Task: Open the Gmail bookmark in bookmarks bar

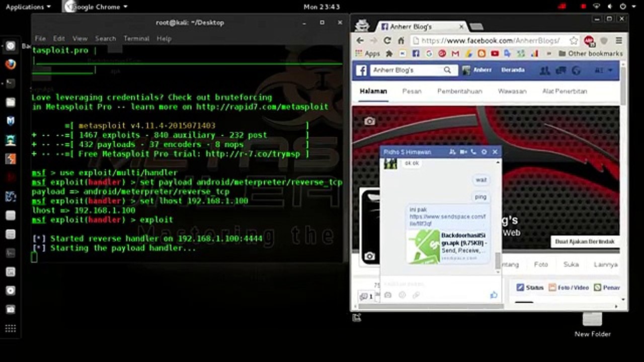Action: click(x=455, y=53)
